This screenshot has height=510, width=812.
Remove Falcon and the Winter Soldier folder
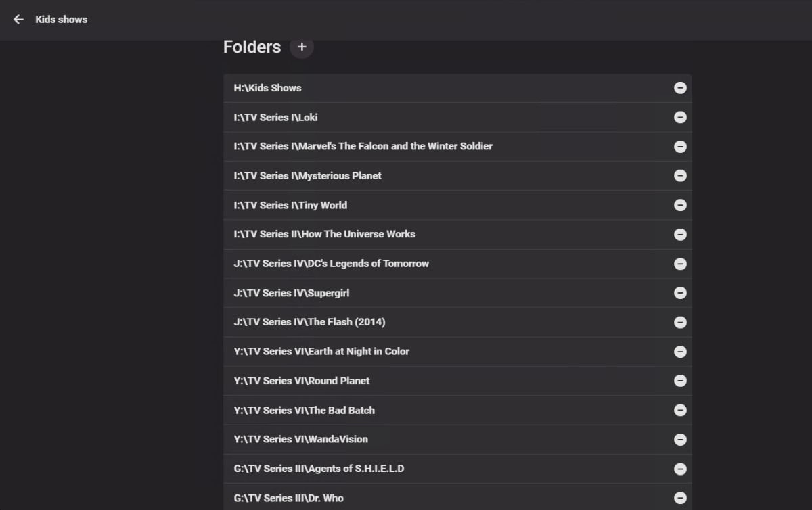pos(680,147)
